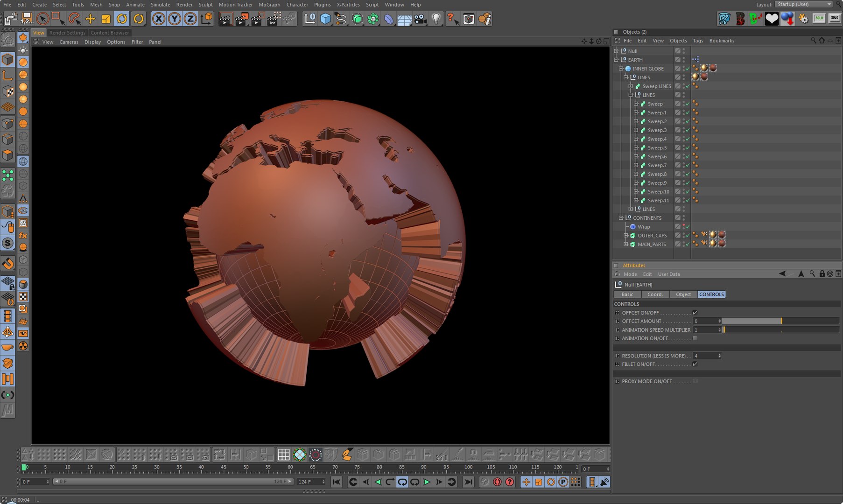Screen dimensions: 843x504
Task: Expand the MAIN_PARTS tree node
Action: [626, 245]
